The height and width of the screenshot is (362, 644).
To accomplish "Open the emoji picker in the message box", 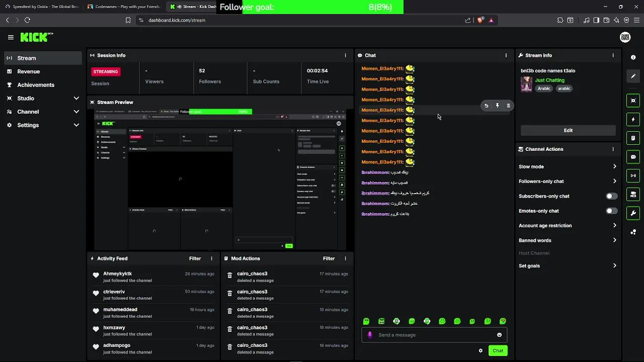I will click(x=499, y=335).
